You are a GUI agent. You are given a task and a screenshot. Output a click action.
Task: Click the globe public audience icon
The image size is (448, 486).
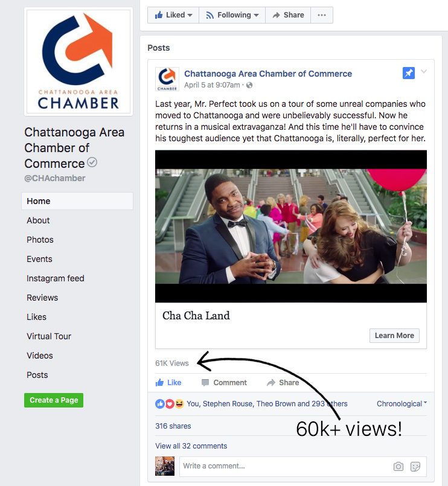pos(249,85)
